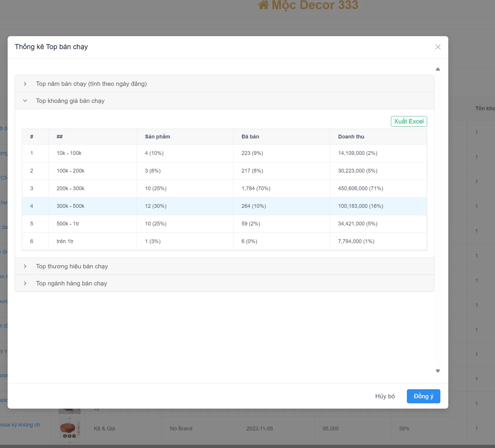495x448 pixels.
Task: Click revenue value 450,606,000 (71%)
Action: pyautogui.click(x=360, y=188)
